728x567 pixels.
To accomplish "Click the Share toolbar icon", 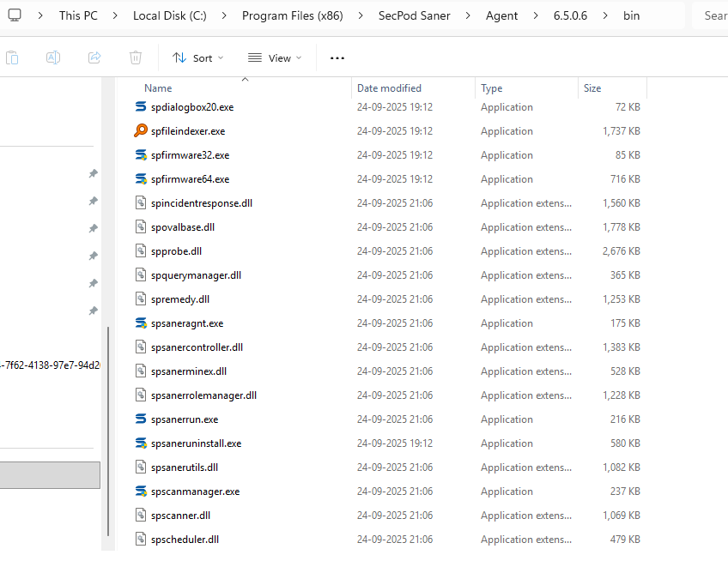I will tap(94, 57).
